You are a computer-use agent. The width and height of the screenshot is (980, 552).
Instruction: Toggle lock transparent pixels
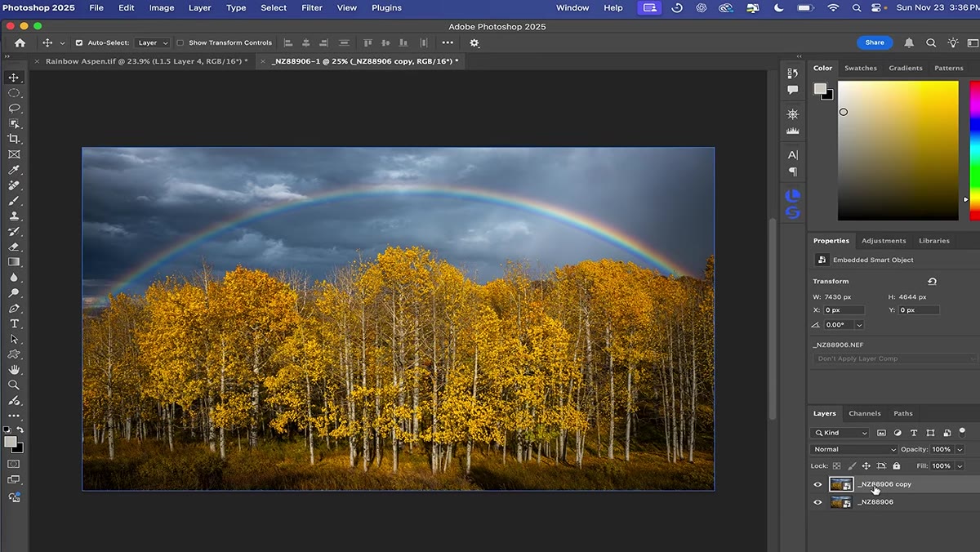click(x=836, y=465)
